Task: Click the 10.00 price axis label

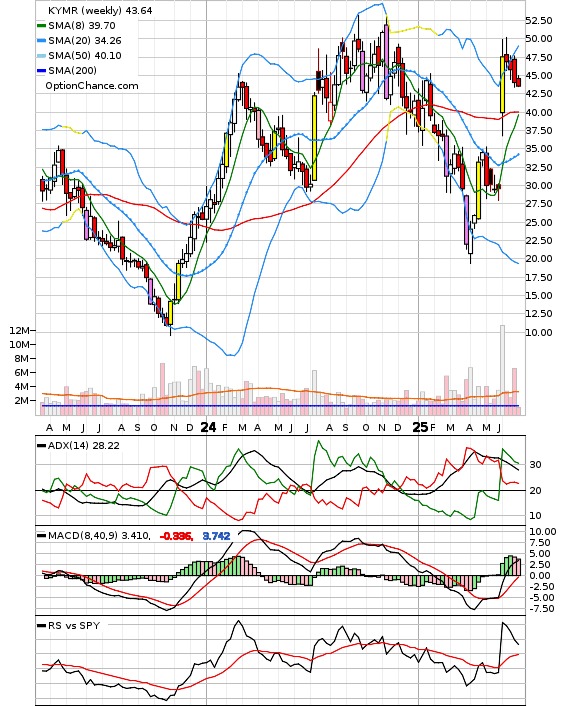Action: pyautogui.click(x=539, y=332)
